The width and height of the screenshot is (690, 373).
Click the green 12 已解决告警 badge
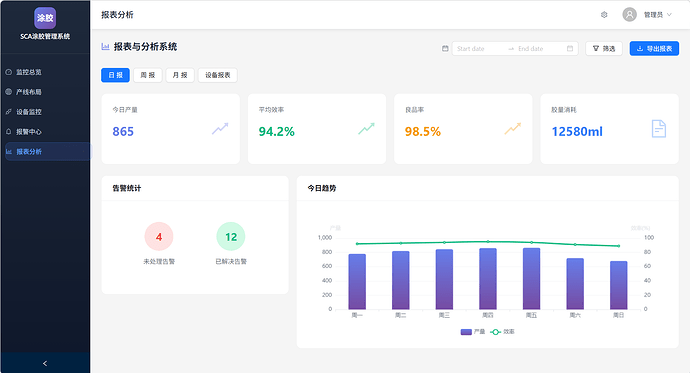click(x=231, y=237)
